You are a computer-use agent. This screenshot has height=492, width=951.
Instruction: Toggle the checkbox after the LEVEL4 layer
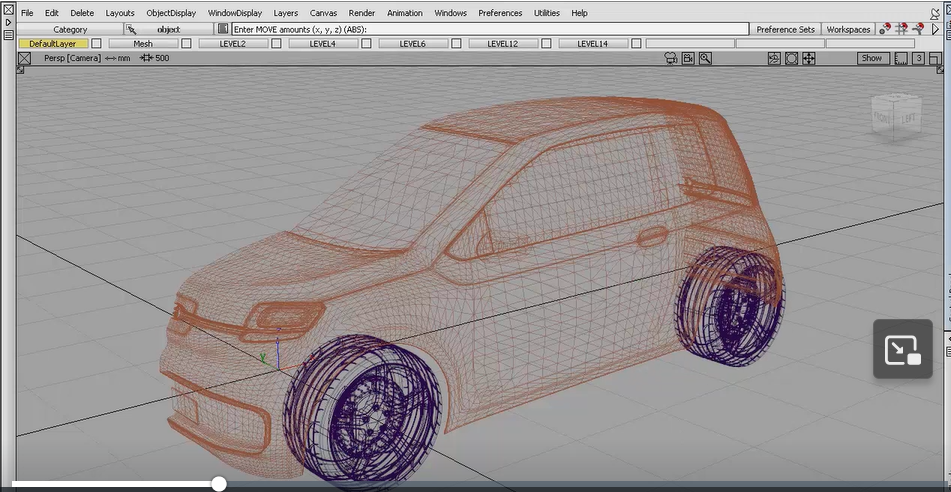pos(366,44)
